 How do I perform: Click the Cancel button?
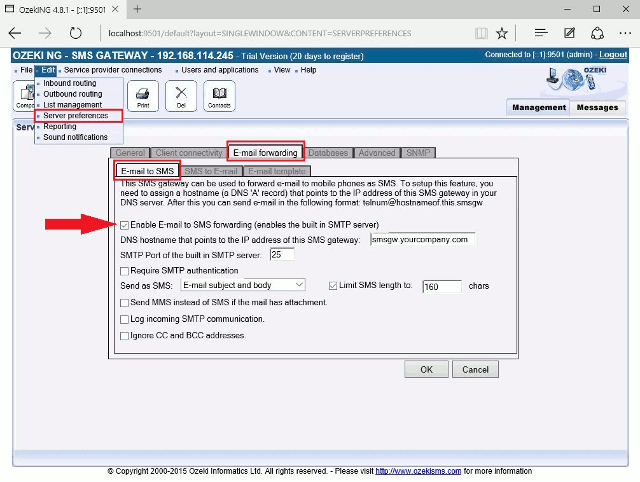click(475, 369)
